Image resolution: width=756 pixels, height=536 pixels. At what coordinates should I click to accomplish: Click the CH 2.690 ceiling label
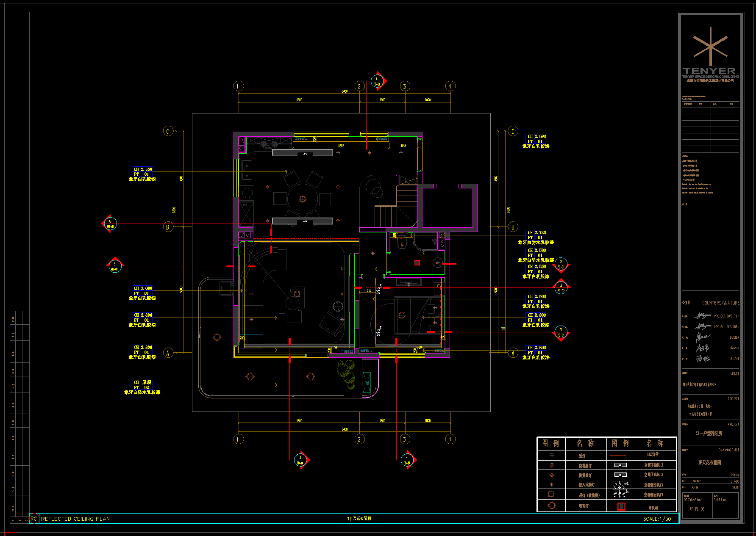[536, 136]
